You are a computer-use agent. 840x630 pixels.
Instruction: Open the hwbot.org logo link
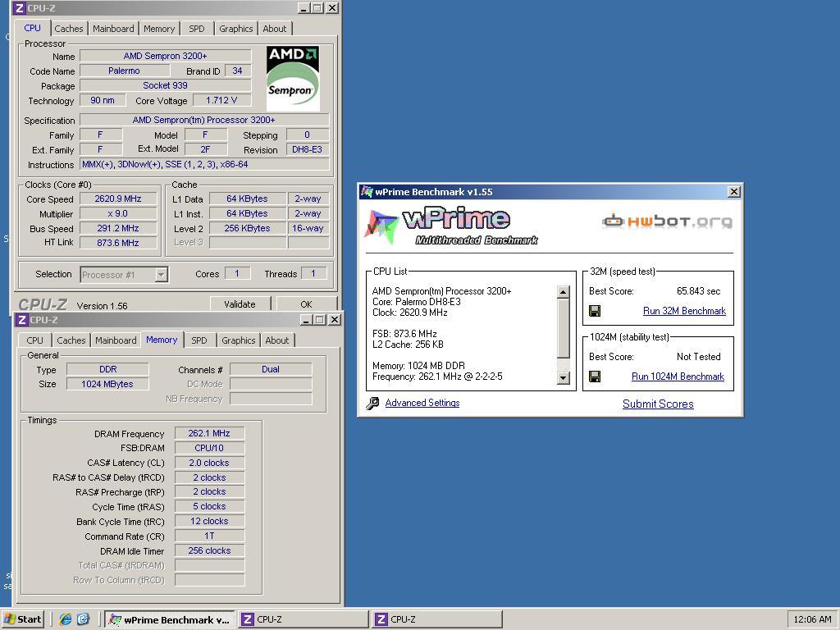point(667,221)
